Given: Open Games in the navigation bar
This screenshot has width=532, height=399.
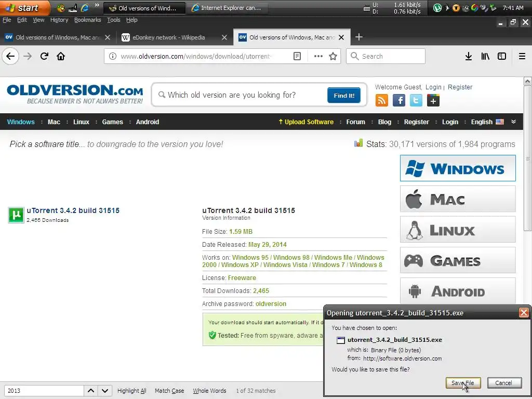Looking at the screenshot, I should pyautogui.click(x=112, y=122).
